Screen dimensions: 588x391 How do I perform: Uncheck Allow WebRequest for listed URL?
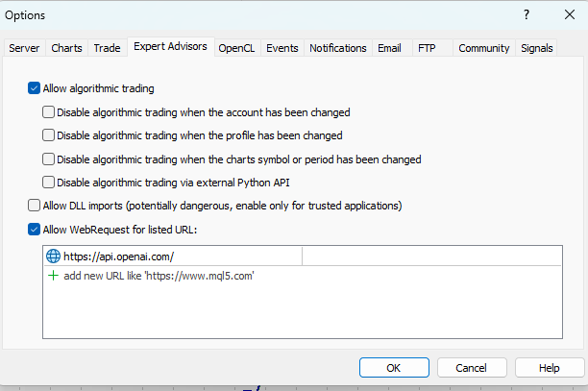coord(35,229)
